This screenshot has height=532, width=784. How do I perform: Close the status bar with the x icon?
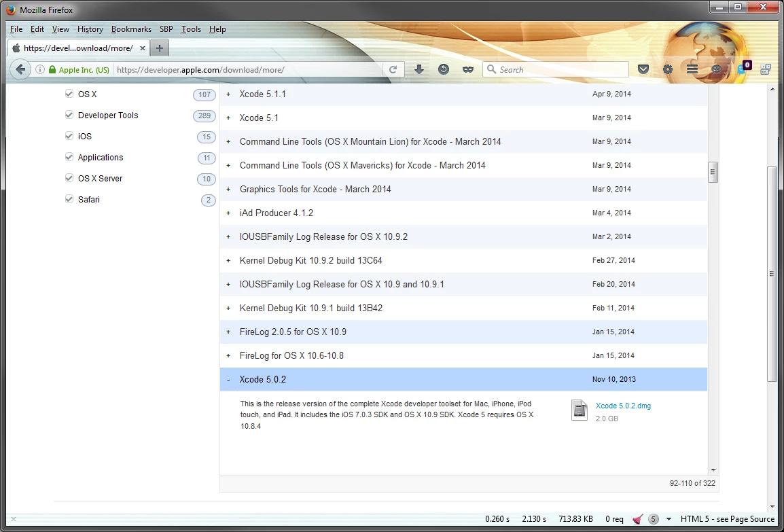pos(13,519)
